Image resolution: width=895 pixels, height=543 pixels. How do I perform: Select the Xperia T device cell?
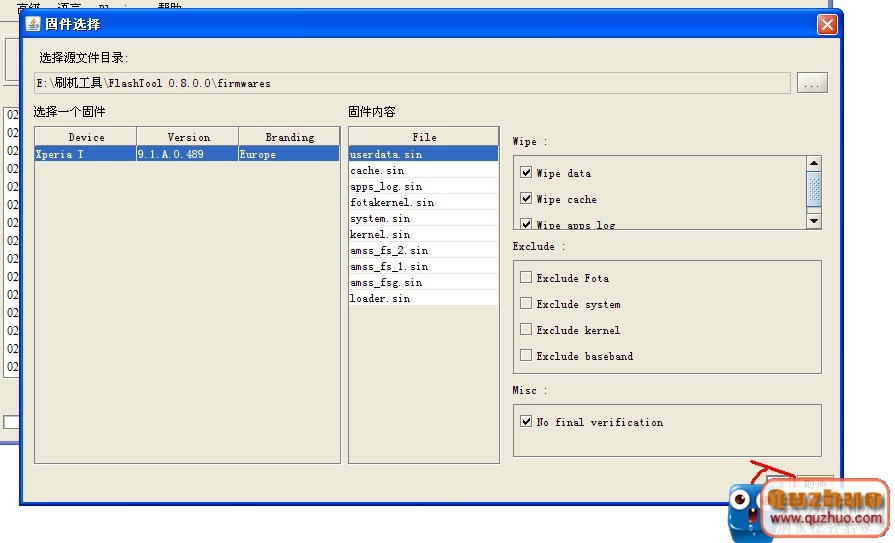[x=86, y=154]
